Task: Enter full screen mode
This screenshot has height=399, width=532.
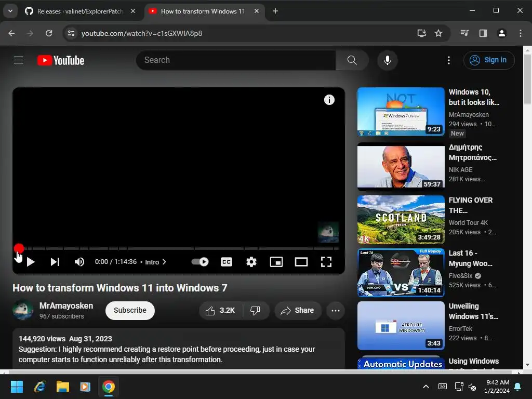Action: (326, 262)
